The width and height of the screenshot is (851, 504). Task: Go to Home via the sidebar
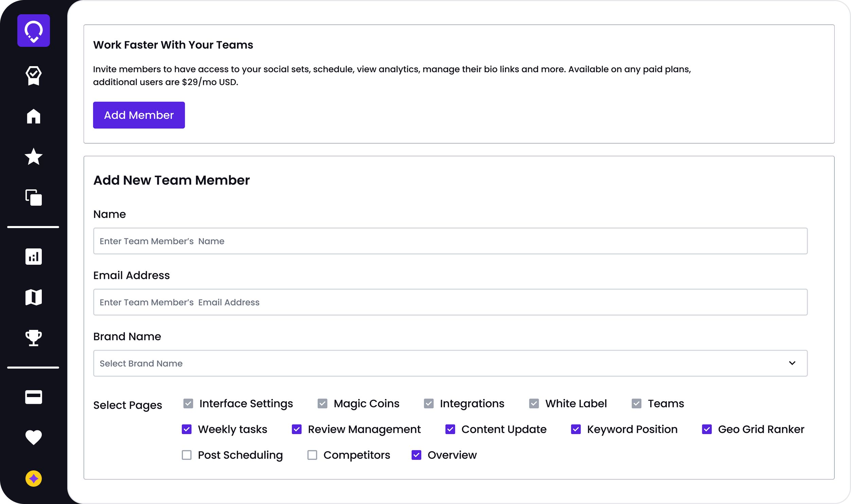[x=34, y=116]
